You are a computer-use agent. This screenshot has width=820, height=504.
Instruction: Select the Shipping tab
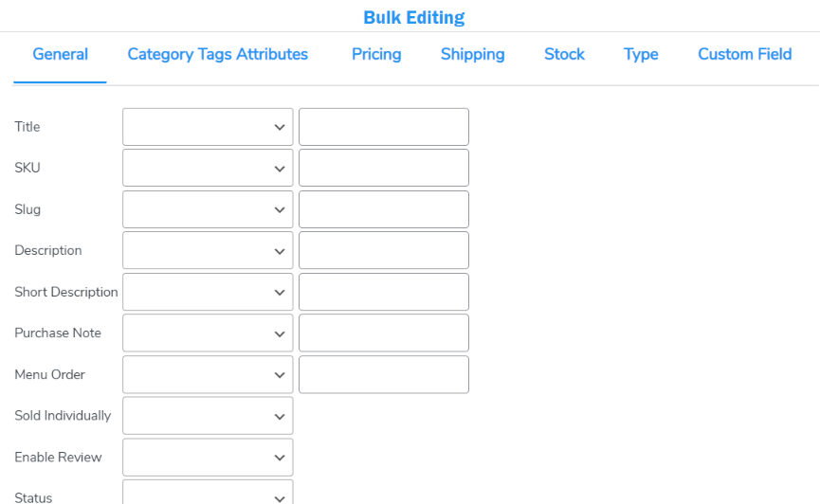[x=472, y=54]
